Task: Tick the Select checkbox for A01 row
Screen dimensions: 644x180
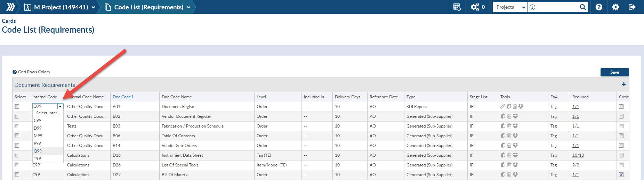Action: tap(17, 107)
